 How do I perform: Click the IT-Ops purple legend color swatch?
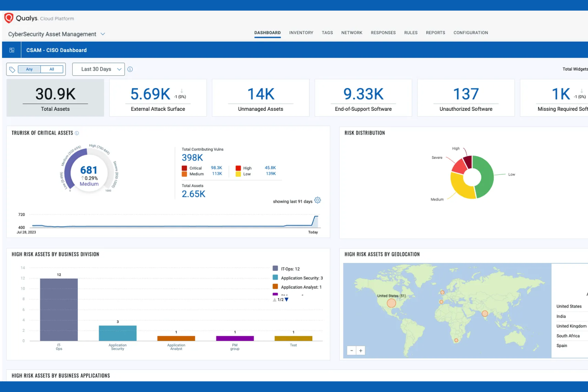(x=276, y=268)
